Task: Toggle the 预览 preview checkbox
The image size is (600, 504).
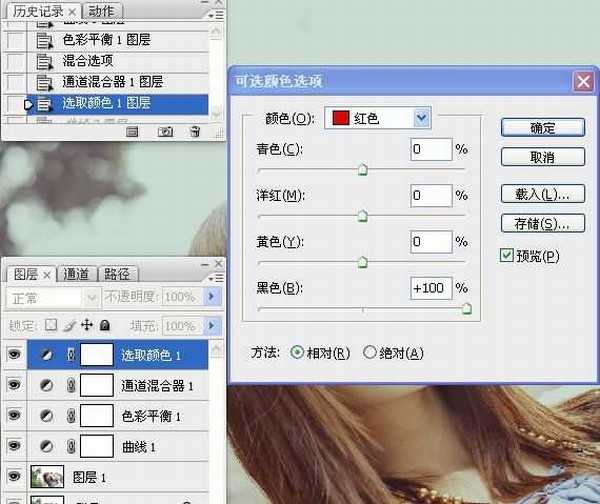Action: pos(507,256)
